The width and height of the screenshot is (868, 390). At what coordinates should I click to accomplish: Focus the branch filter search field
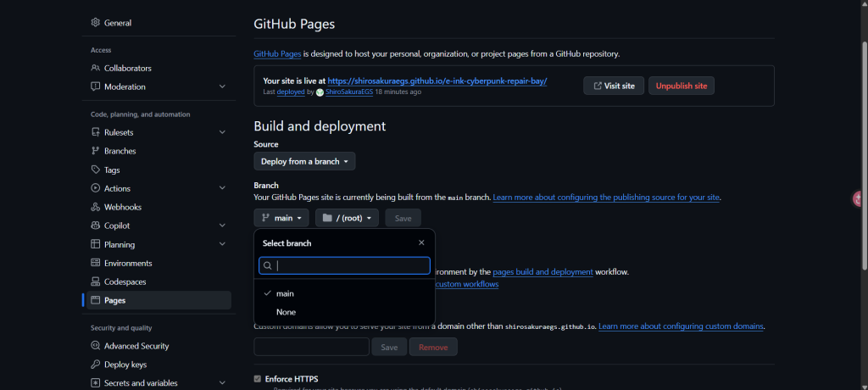[x=344, y=266]
